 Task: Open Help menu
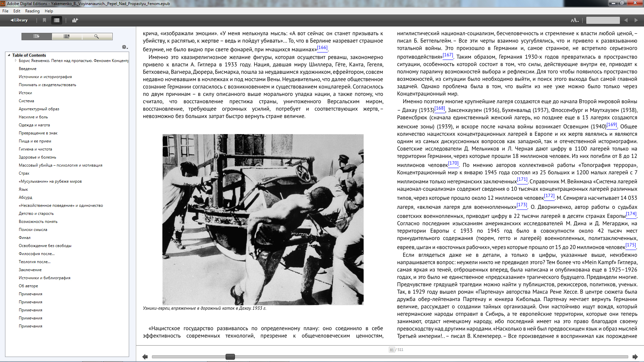pyautogui.click(x=49, y=11)
